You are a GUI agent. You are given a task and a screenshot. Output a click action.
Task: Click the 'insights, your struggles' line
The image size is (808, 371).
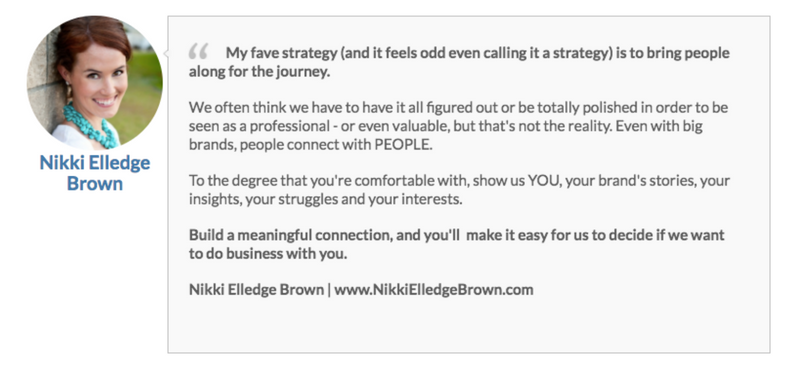(326, 199)
